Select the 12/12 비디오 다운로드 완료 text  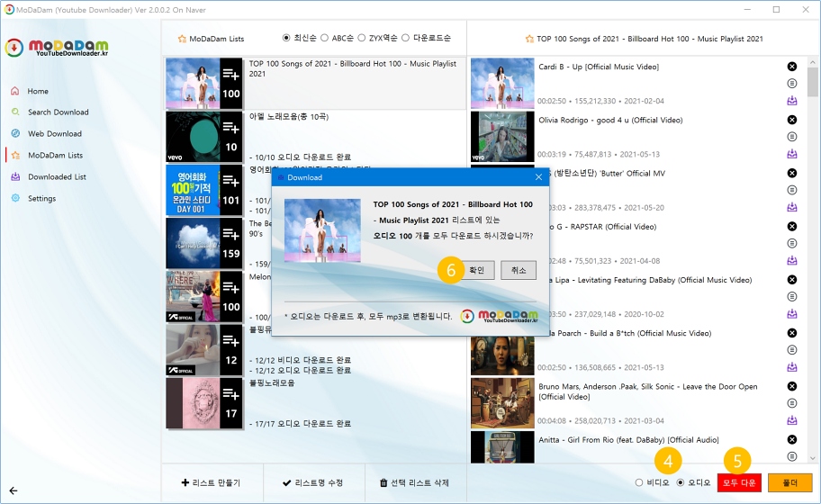[x=300, y=360]
